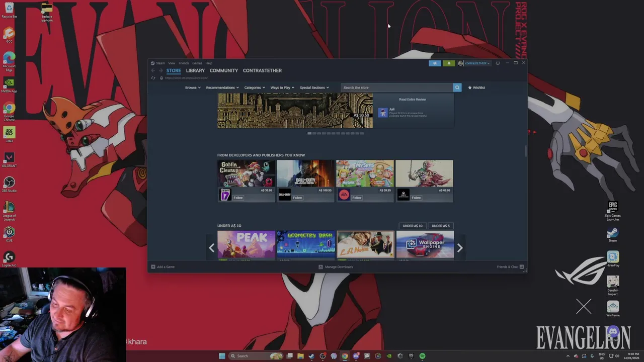
Task: Click Read Entire Review link
Action: [x=413, y=100]
